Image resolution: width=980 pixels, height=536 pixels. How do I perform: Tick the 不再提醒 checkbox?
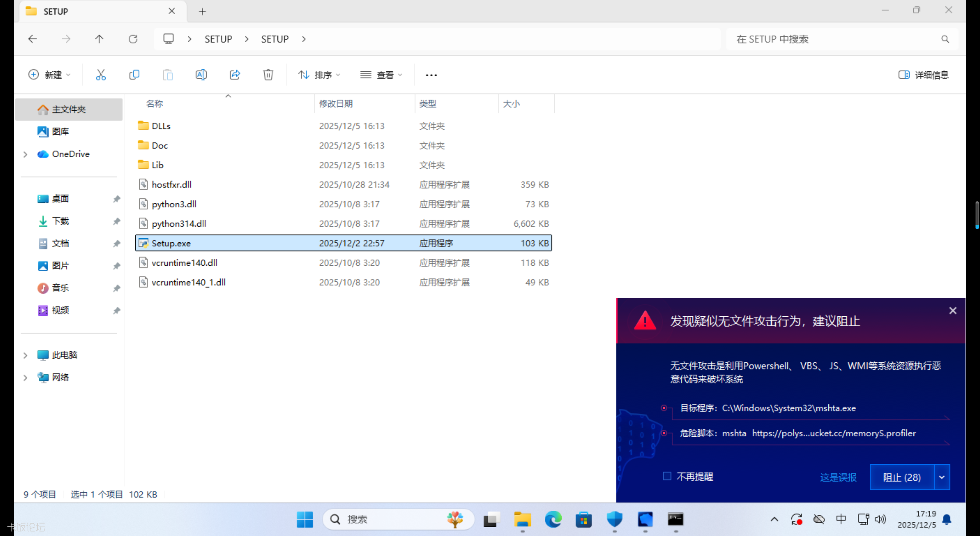click(667, 476)
